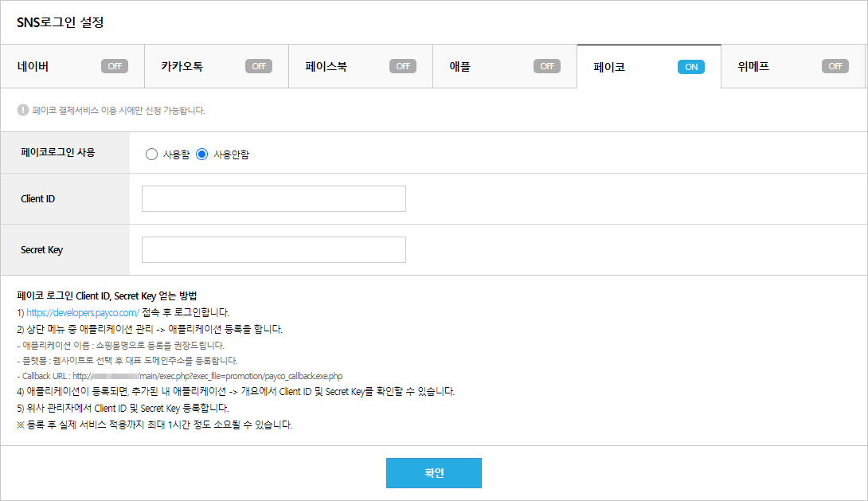Image resolution: width=868 pixels, height=501 pixels.
Task: Open the 위메프 tab
Action: coord(753,67)
